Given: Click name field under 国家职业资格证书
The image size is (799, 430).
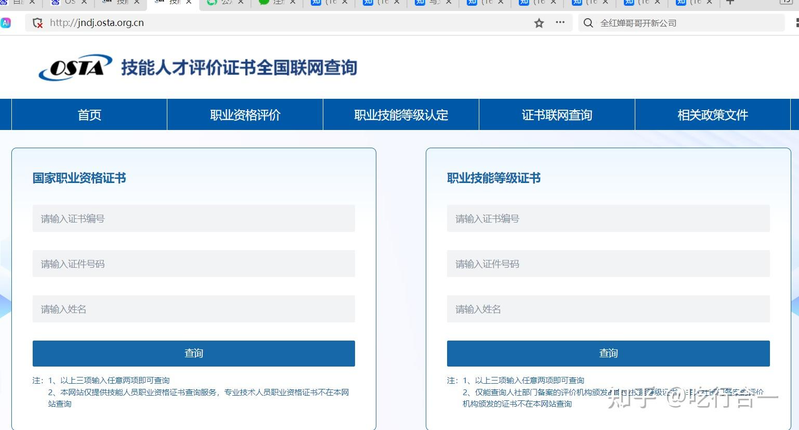Looking at the screenshot, I should click(193, 309).
